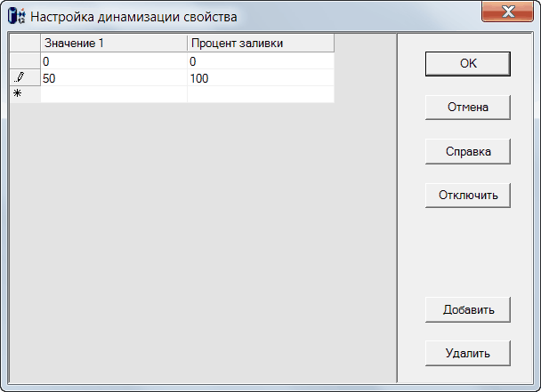
Task: Select first row Процент заливки cell containing 0
Action: [x=261, y=61]
